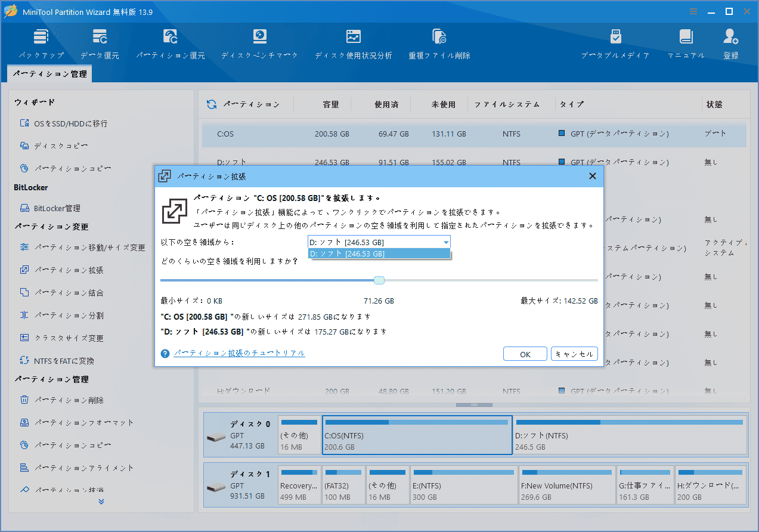Click the E:(NTFS) 300 GB block
Viewport: 759px width, 532px height.
464,485
